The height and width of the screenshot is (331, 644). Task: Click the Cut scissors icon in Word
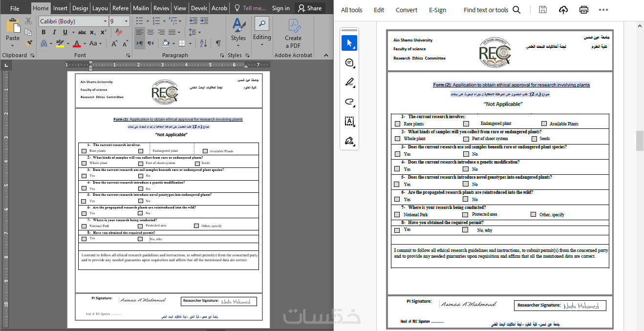pyautogui.click(x=28, y=21)
